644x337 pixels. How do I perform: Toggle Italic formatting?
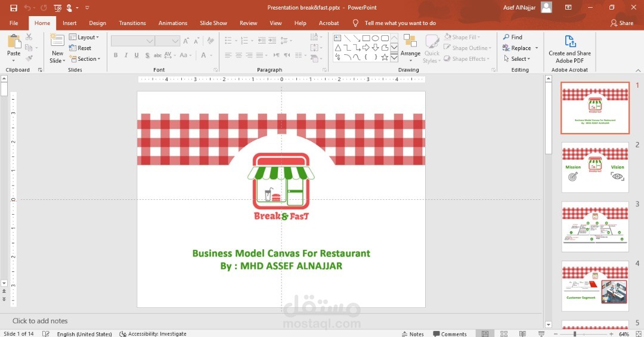(x=126, y=55)
